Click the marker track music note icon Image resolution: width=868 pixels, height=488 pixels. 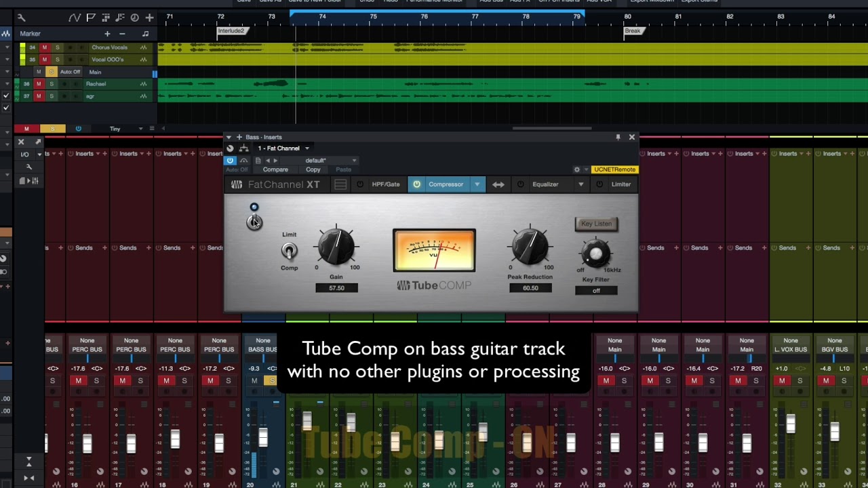click(145, 34)
